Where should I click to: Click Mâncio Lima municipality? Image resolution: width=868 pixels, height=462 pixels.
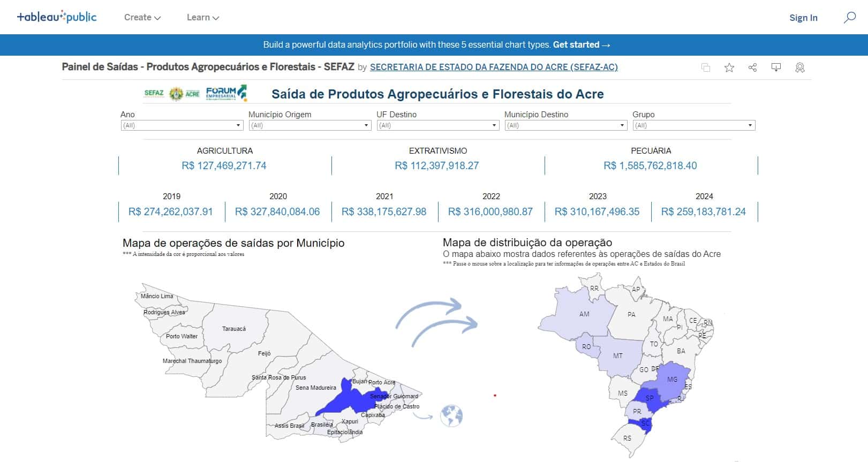pos(157,296)
